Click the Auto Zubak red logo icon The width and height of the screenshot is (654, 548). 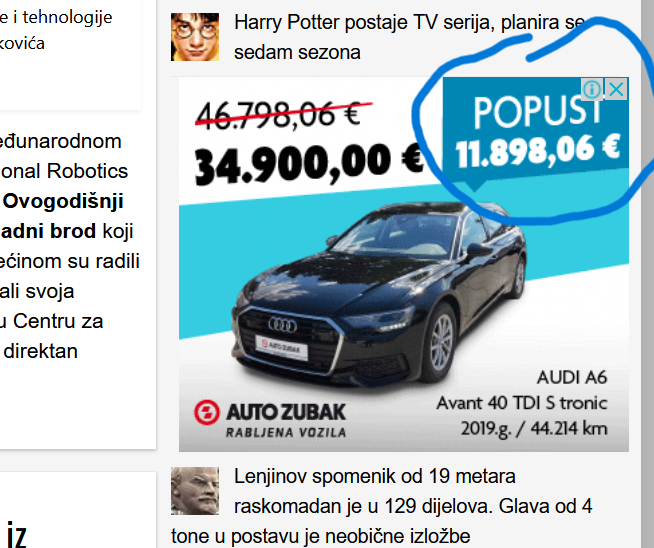206,412
